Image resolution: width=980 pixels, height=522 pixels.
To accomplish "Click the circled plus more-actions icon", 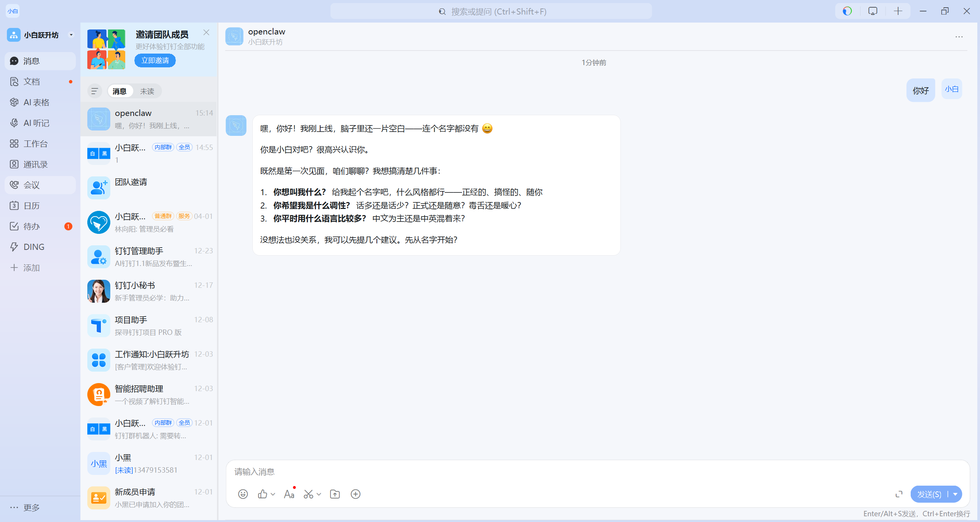I will (x=355, y=494).
